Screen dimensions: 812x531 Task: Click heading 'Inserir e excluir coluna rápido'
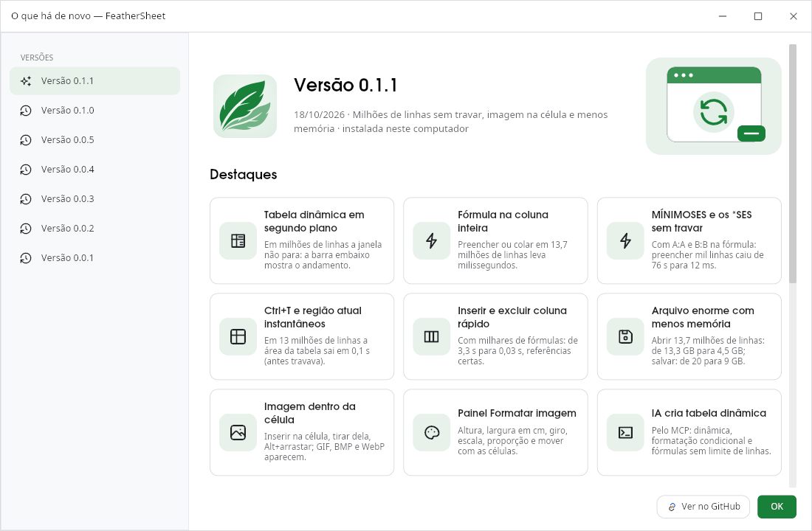pos(512,316)
